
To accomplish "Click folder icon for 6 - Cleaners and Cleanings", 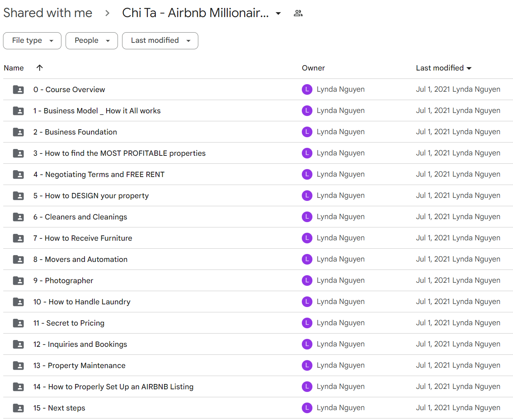I will (x=18, y=217).
